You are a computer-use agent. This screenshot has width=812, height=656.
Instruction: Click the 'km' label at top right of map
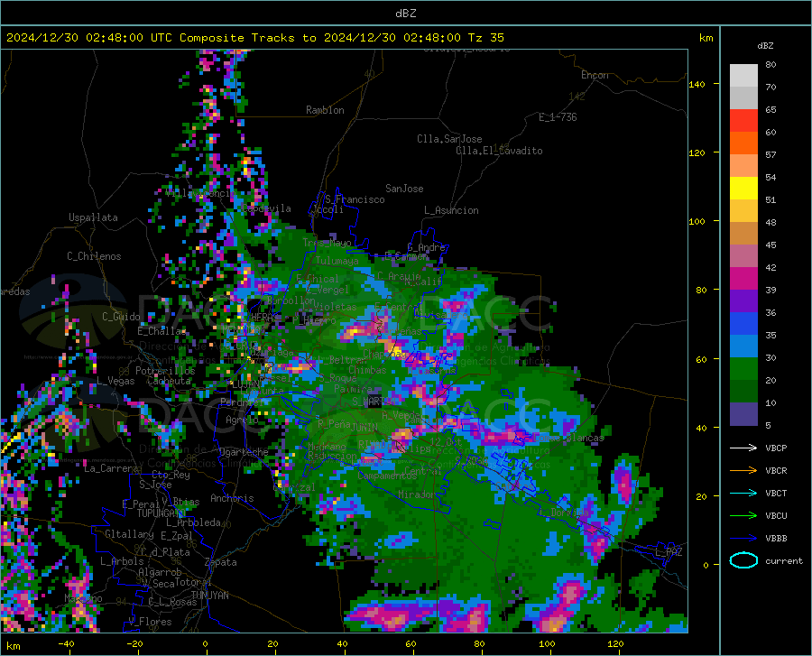tap(706, 38)
